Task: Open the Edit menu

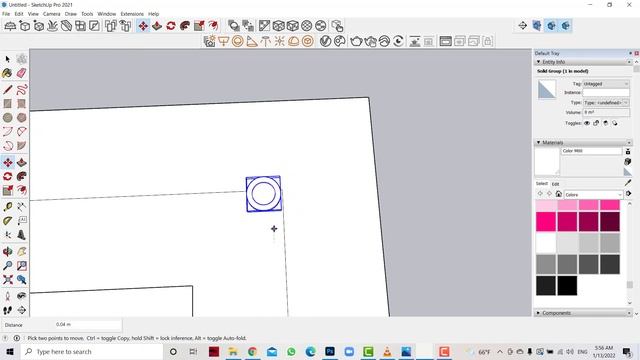Action: pyautogui.click(x=19, y=14)
